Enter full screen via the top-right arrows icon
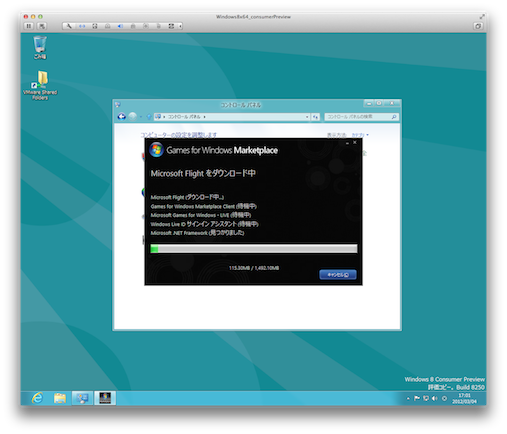Viewport: 507px width, 434px height. [x=482, y=16]
